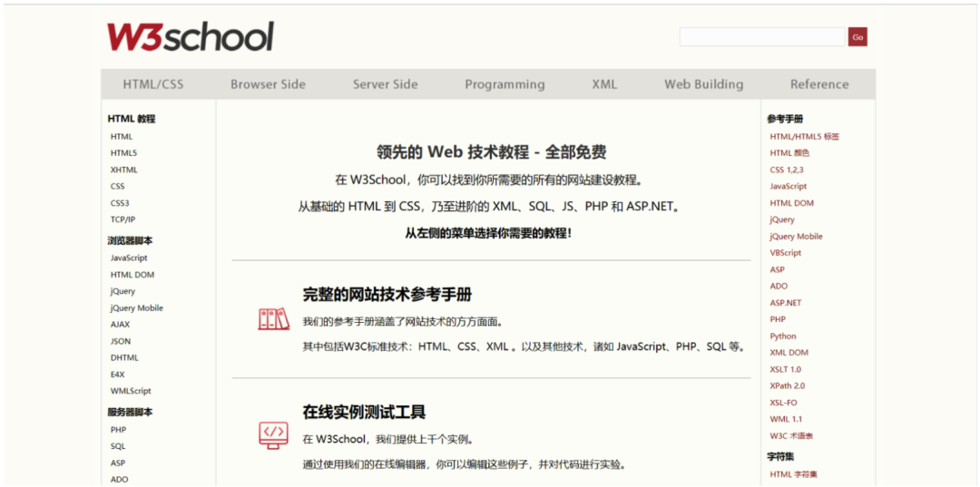Open the XML navigation tab
980x487 pixels.
[604, 84]
